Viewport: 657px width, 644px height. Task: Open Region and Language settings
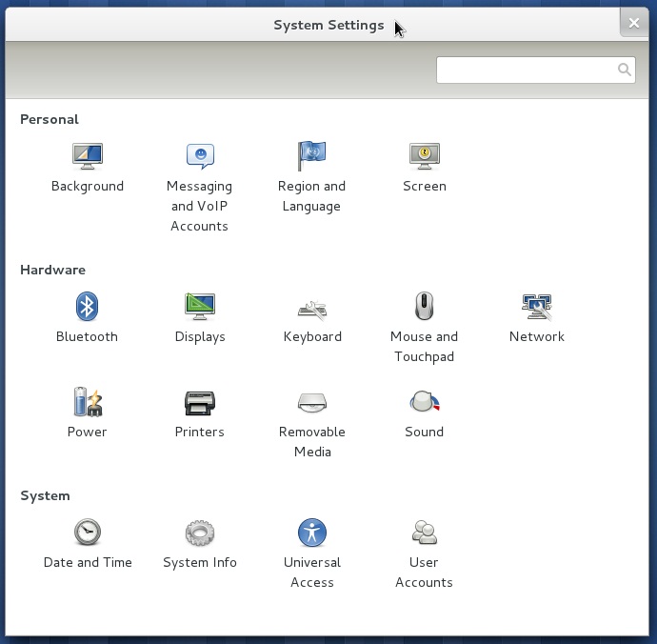[311, 155]
